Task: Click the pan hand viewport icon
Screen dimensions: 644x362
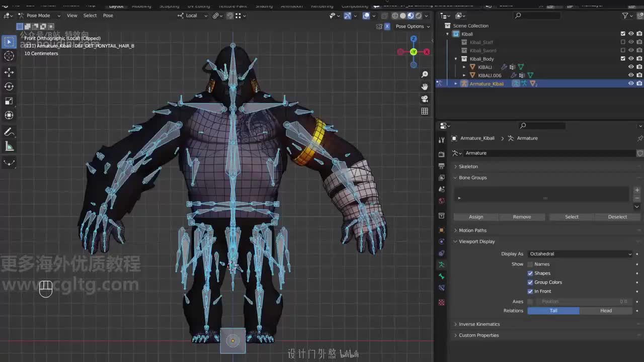Action: tap(425, 86)
